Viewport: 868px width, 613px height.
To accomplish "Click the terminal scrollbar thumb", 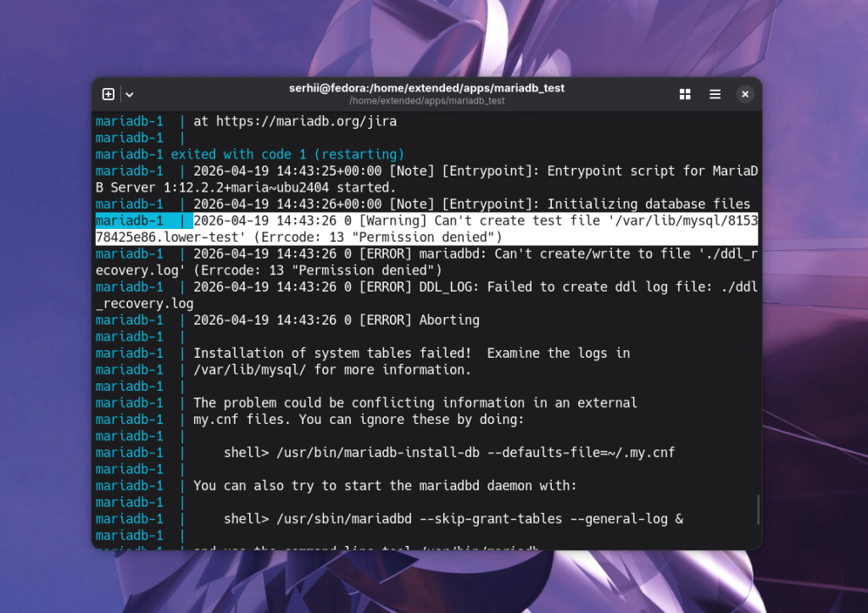I will (x=758, y=510).
